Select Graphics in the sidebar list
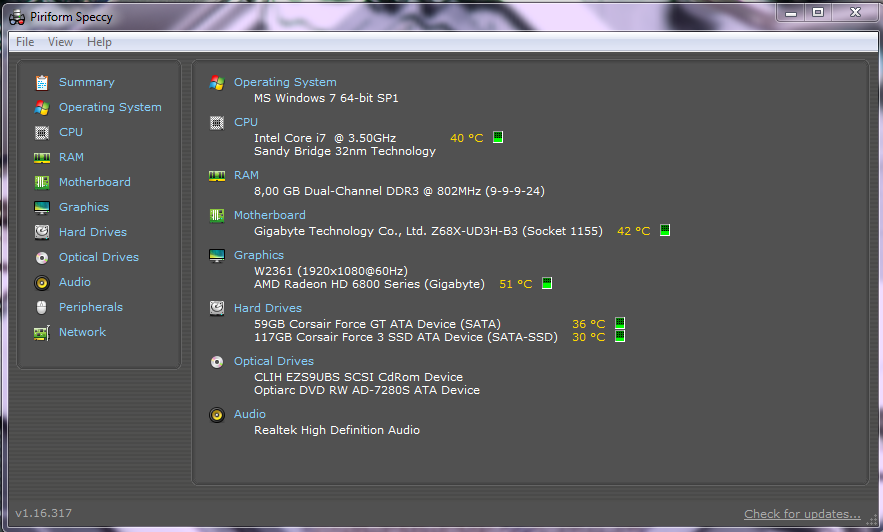 (84, 207)
